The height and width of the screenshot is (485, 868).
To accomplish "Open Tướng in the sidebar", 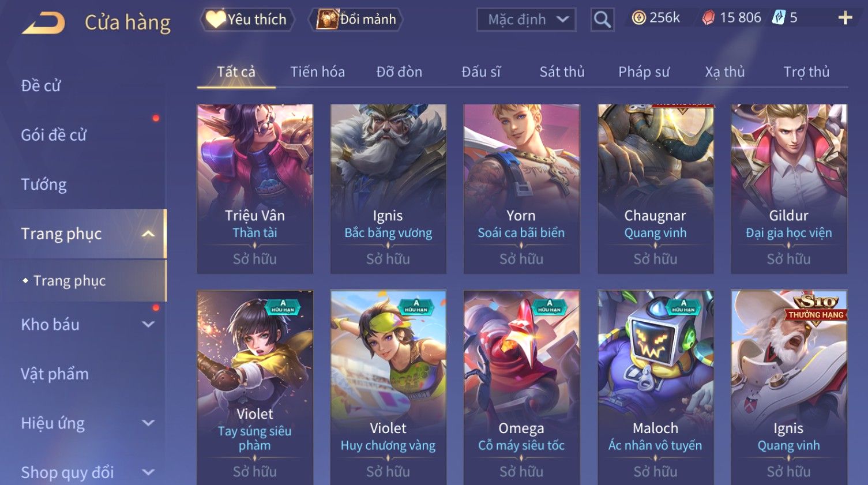I will 44,185.
